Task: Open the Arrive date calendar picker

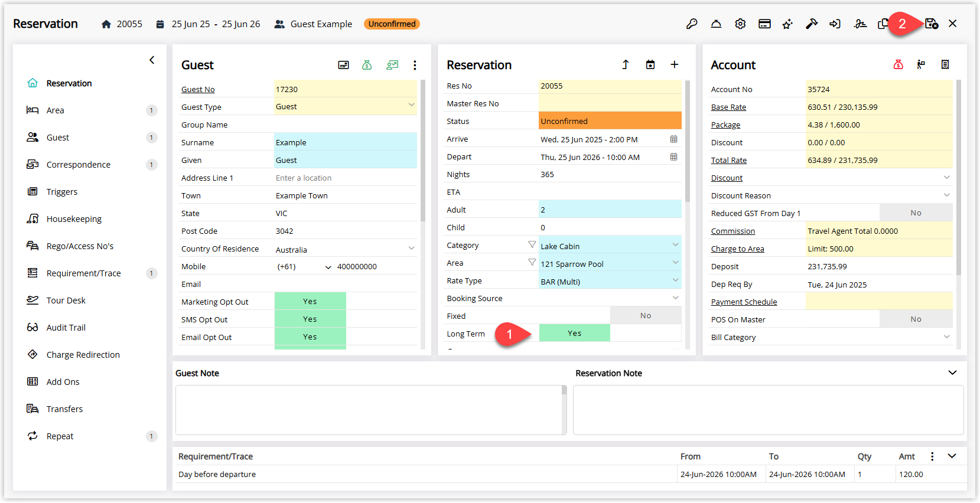Action: tap(673, 139)
